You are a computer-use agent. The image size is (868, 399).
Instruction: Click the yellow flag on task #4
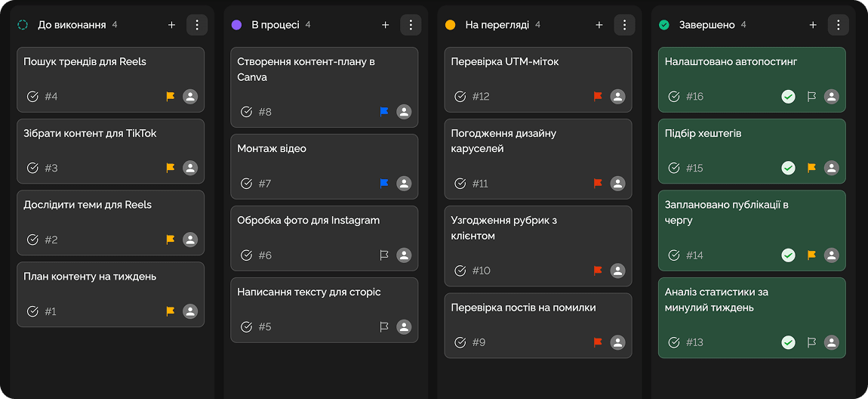click(171, 97)
